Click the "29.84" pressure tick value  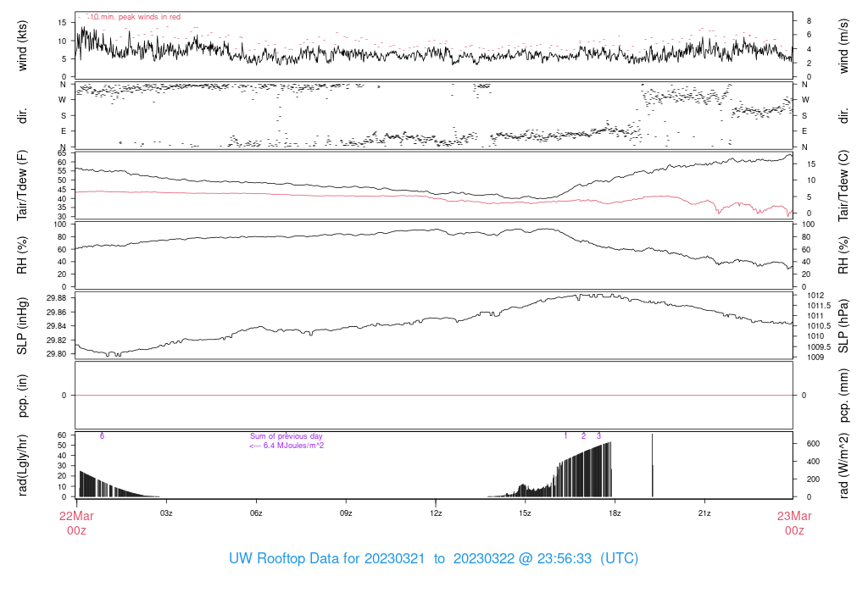click(x=57, y=326)
